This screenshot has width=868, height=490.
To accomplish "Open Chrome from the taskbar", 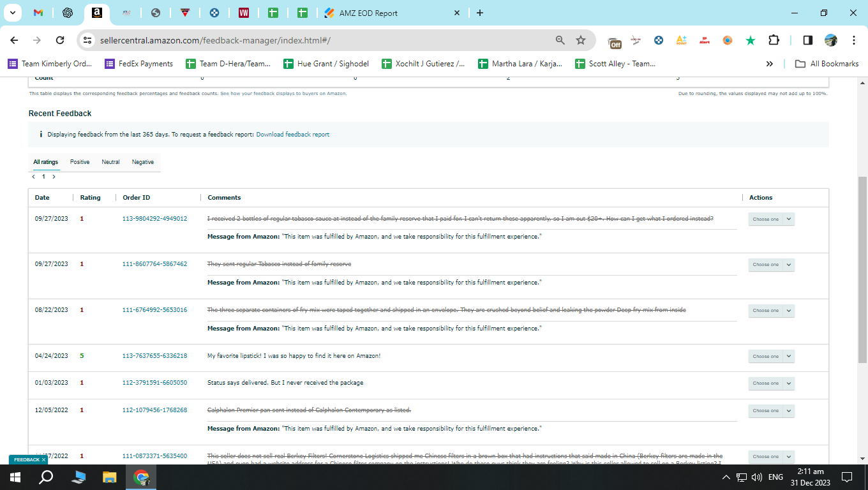I will pyautogui.click(x=141, y=477).
